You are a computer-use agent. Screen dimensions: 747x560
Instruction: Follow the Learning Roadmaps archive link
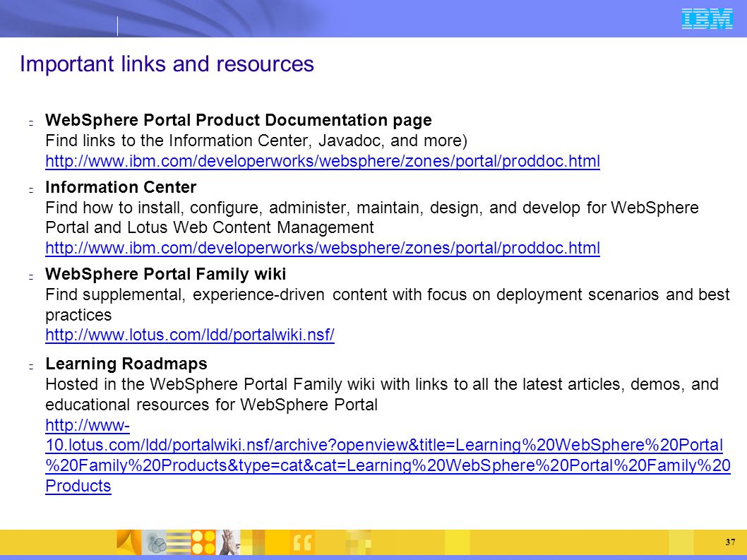(x=388, y=455)
